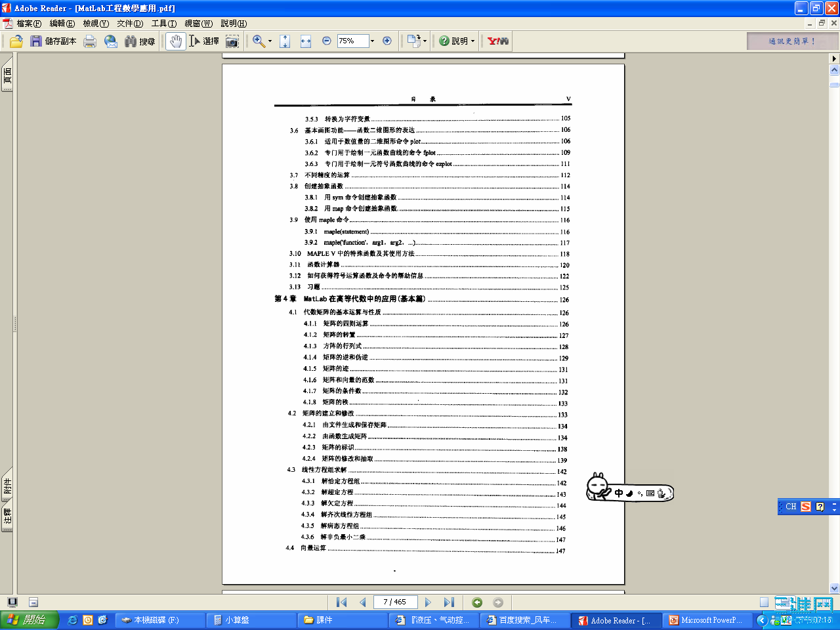The width and height of the screenshot is (840, 630).
Task: Print the document using the printer icon
Action: (x=90, y=41)
